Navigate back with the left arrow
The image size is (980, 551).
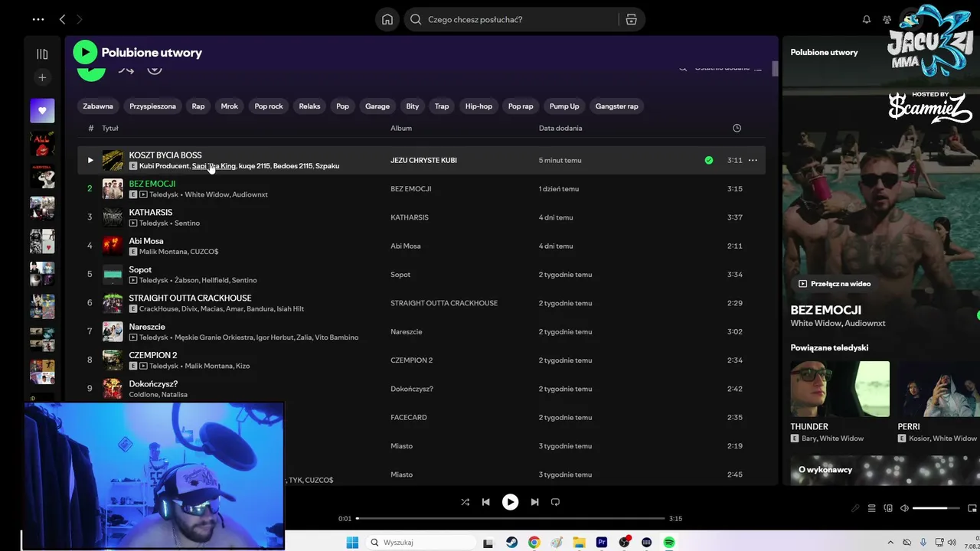(x=62, y=19)
